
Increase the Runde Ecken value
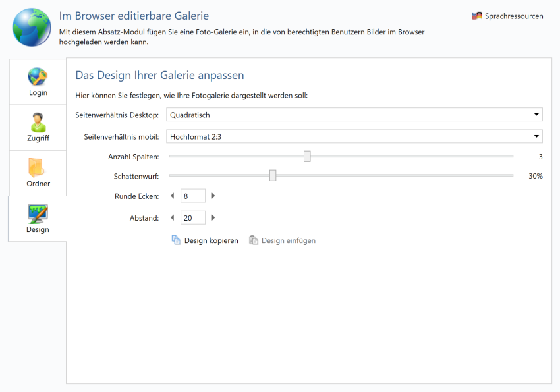click(x=213, y=196)
